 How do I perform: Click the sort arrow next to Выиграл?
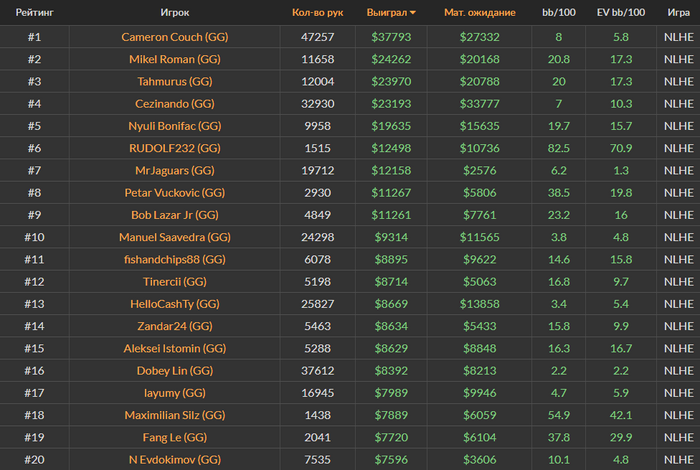click(x=412, y=12)
